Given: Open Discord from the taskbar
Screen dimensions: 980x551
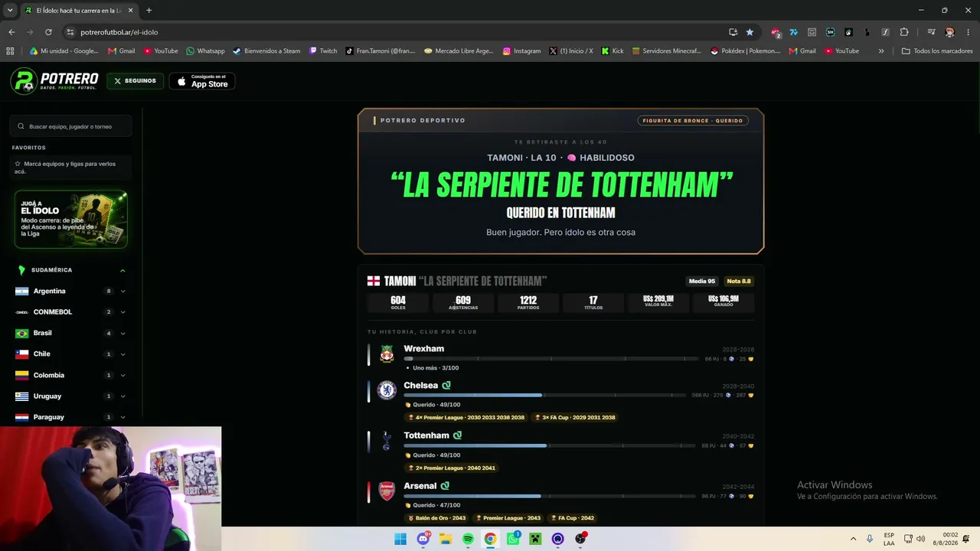Looking at the screenshot, I should [423, 539].
